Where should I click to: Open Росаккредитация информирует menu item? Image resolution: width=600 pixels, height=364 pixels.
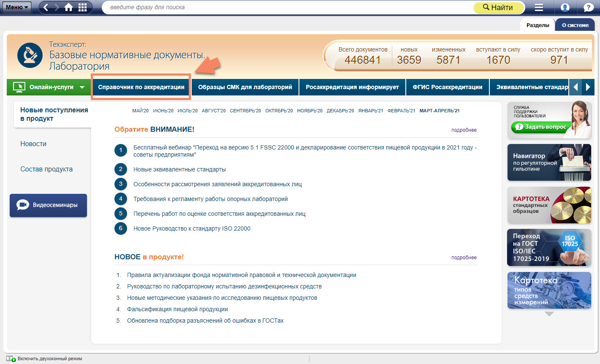pos(352,87)
